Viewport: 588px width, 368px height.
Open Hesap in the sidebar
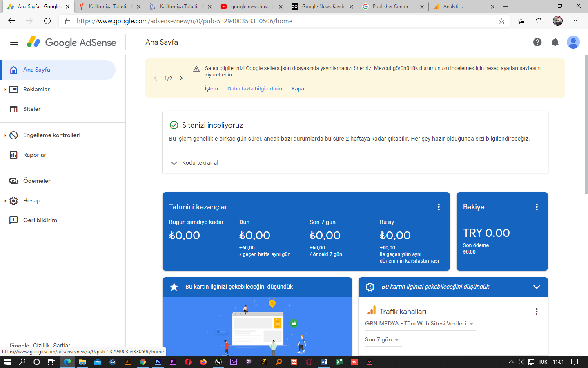click(x=32, y=200)
